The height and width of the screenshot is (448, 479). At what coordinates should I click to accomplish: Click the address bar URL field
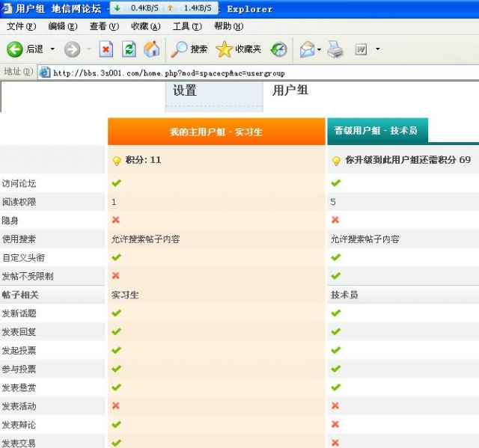262,73
